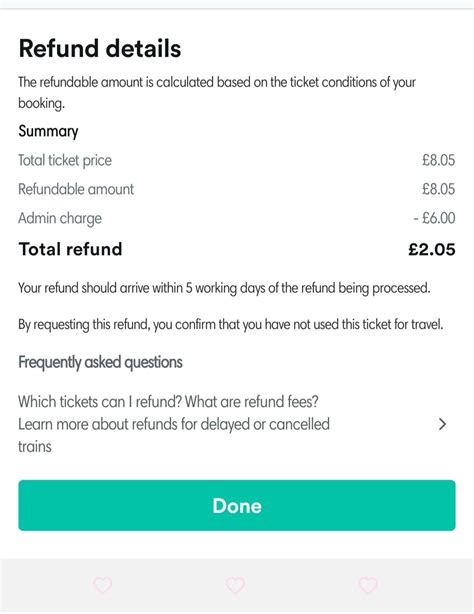This screenshot has width=474, height=614.
Task: Select the - £6.00 admin charge value
Action: click(x=434, y=218)
